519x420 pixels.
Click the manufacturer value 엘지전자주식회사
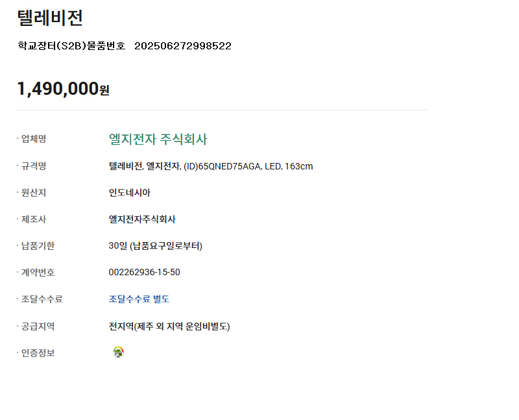pos(142,219)
